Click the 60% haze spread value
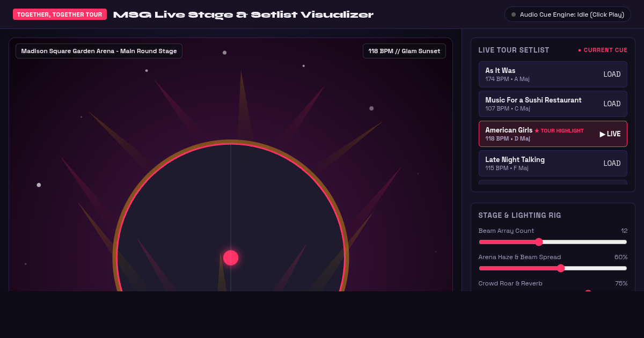644x338 pixels. pos(621,257)
